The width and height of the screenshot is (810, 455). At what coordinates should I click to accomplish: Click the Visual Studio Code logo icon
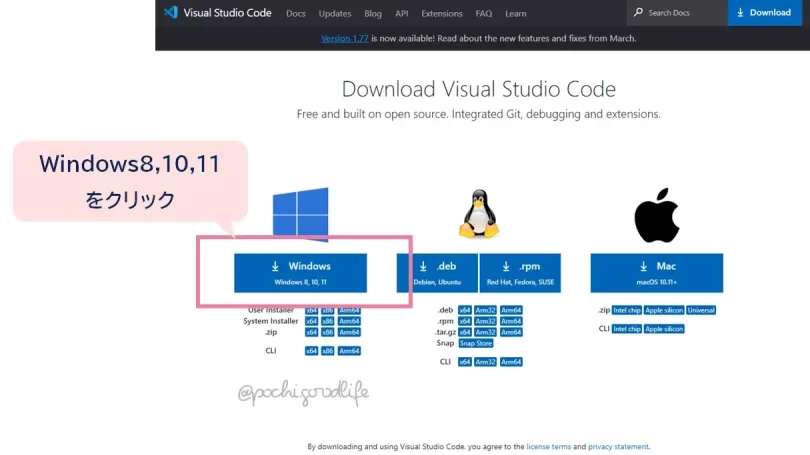point(170,13)
